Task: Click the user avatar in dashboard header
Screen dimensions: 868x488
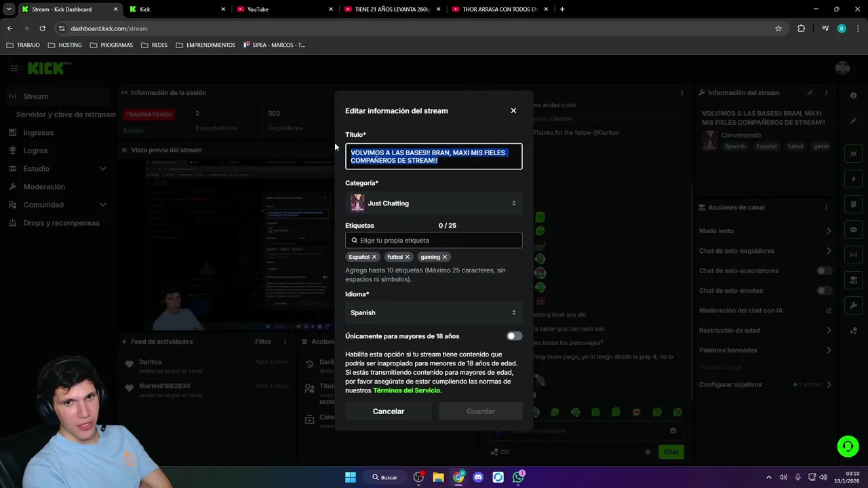Action: click(843, 68)
